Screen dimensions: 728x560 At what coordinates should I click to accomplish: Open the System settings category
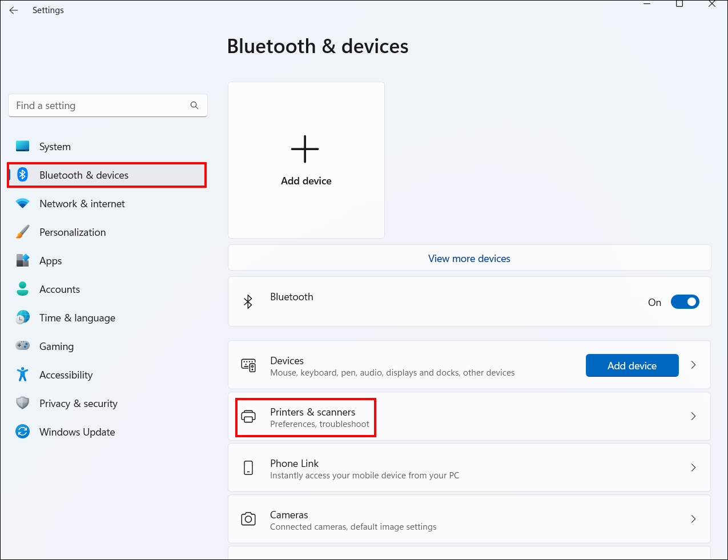tap(107, 147)
